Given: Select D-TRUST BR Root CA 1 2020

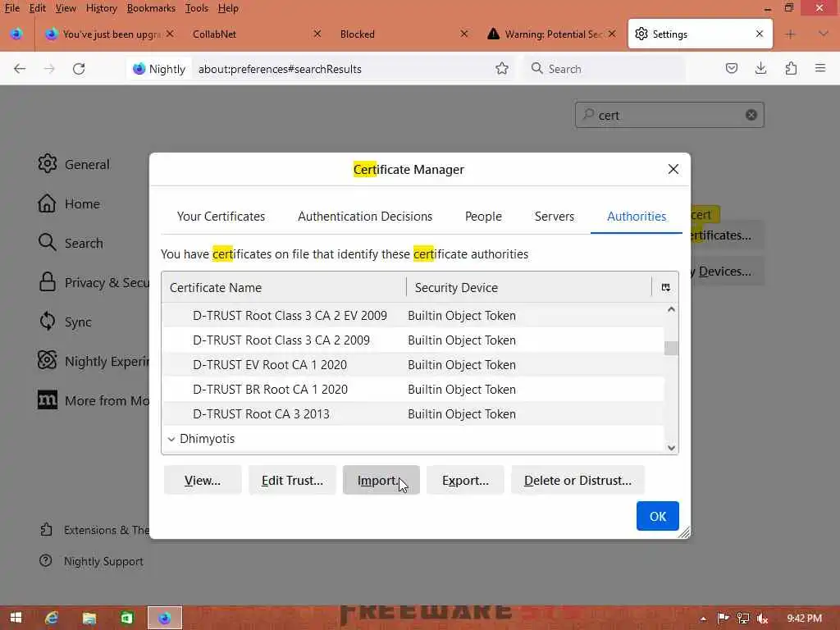Looking at the screenshot, I should point(413,390).
